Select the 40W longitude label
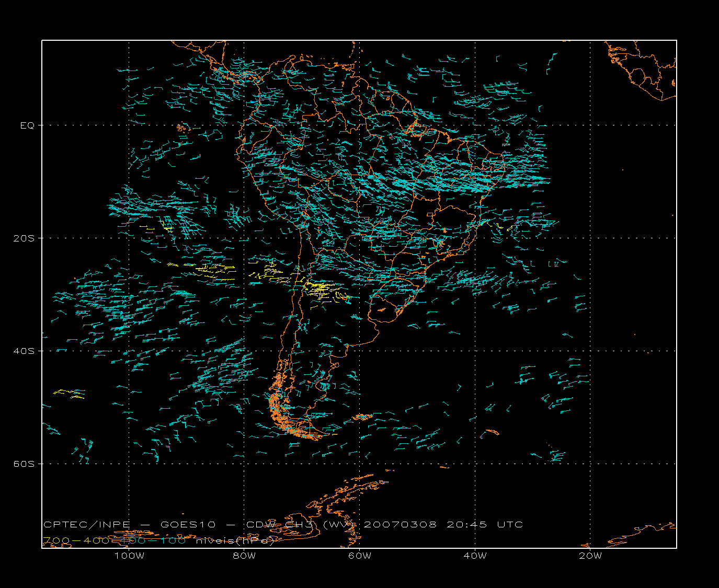Viewport: 719px width, 588px height. (475, 556)
